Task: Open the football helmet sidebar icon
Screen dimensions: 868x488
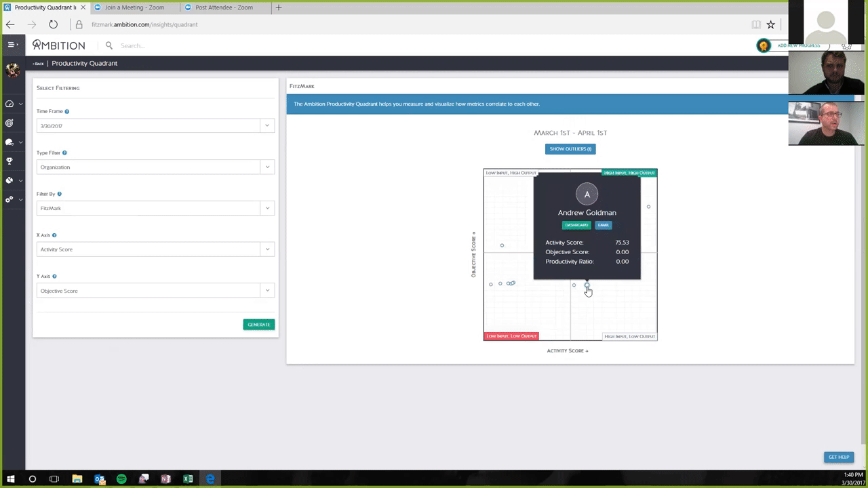Action: point(9,142)
